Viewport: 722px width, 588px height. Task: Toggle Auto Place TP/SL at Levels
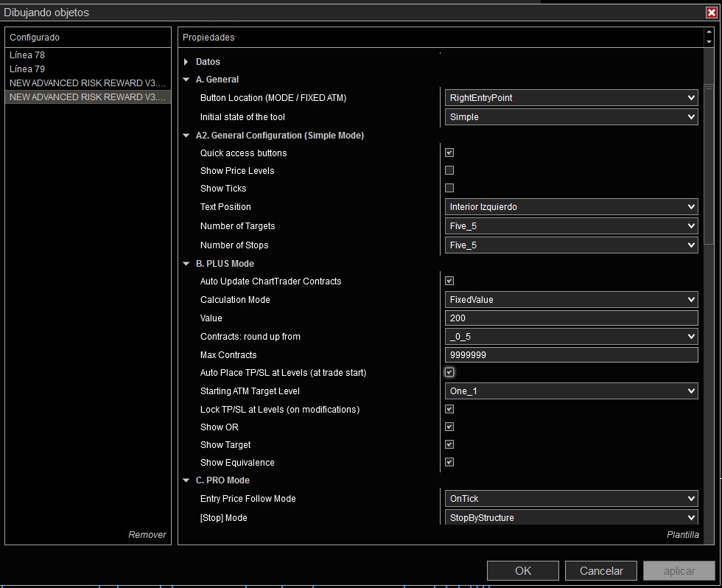pyautogui.click(x=449, y=373)
